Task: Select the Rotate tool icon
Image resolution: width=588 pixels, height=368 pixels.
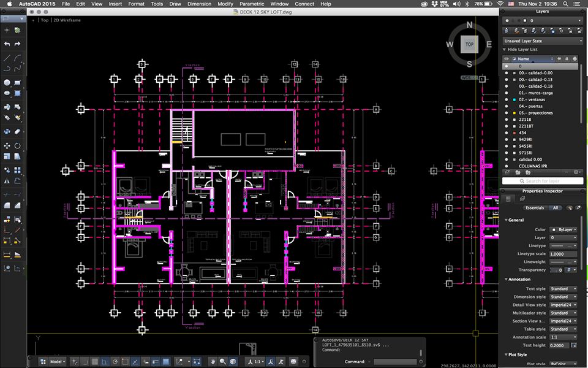Action: pyautogui.click(x=18, y=145)
